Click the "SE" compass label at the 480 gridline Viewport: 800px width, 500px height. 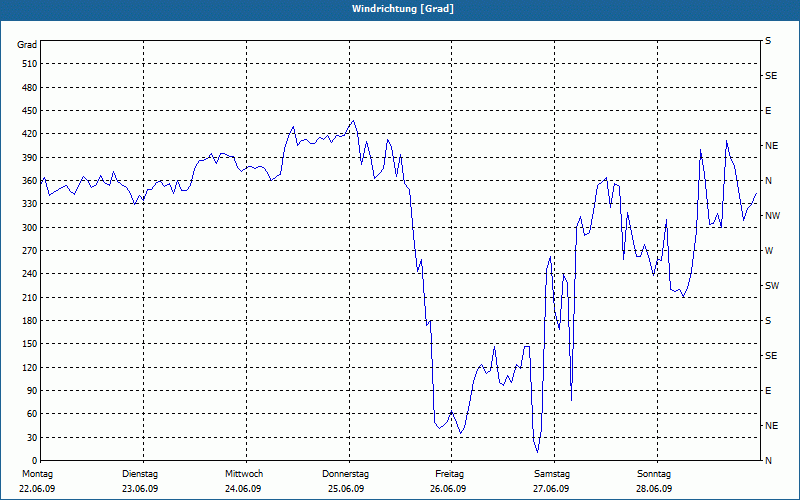click(x=771, y=76)
